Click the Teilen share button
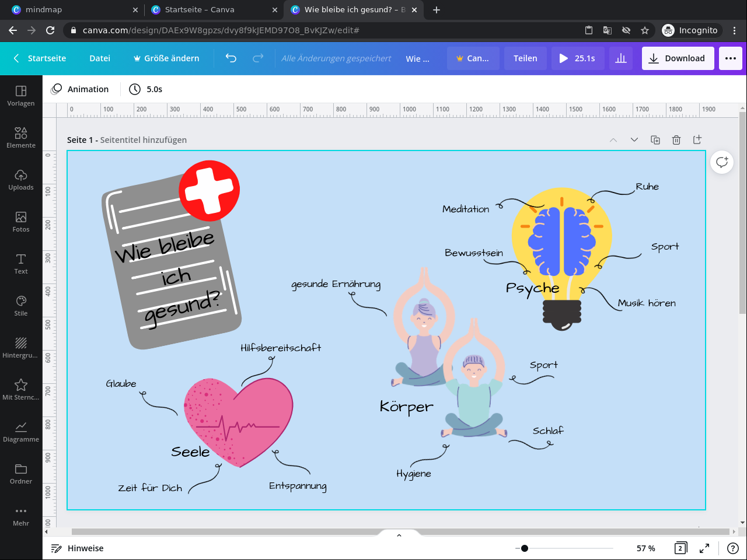 point(525,58)
